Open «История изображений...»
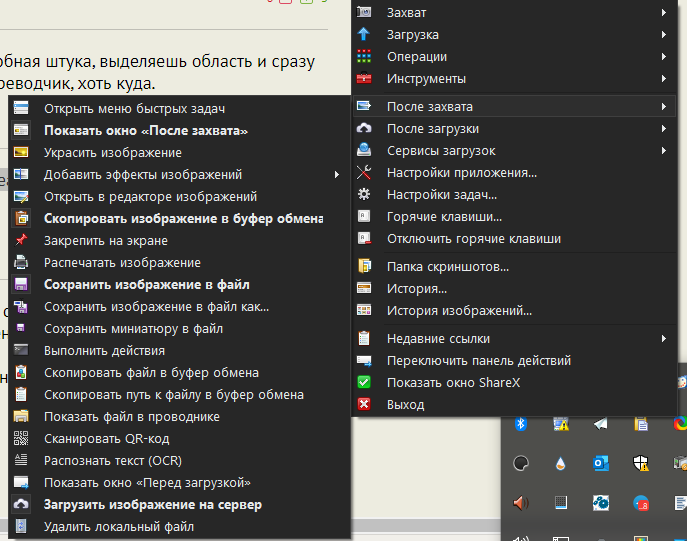 point(459,311)
